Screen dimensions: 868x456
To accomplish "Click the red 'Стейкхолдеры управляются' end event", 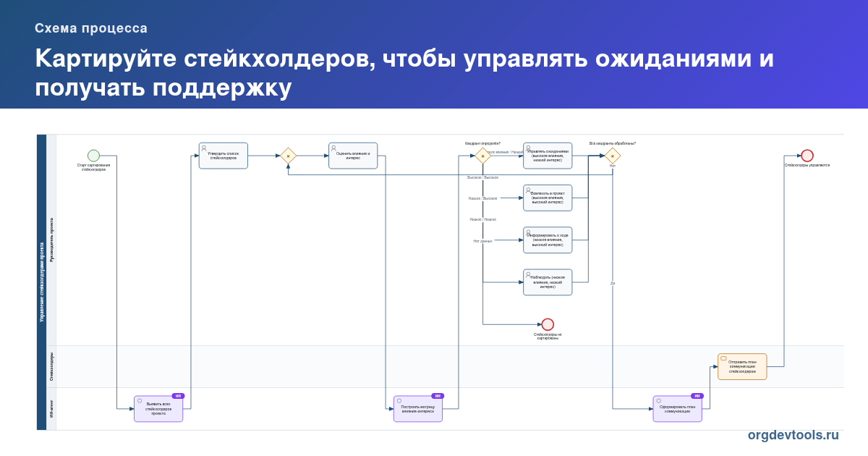I will [x=807, y=156].
